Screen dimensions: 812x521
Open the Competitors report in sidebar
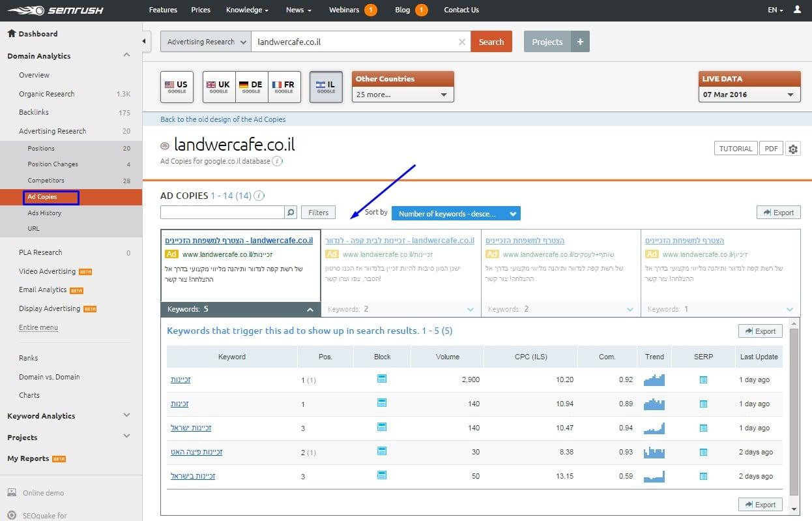(46, 180)
